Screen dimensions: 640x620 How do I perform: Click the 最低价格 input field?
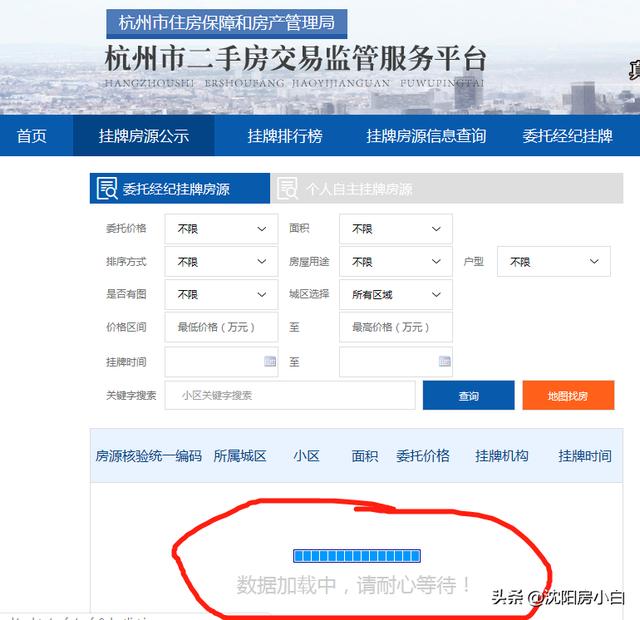click(x=221, y=327)
